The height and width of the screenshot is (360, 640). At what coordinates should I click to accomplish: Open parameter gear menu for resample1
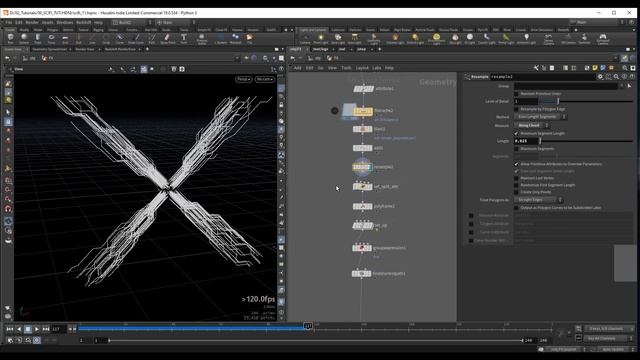[x=600, y=76]
